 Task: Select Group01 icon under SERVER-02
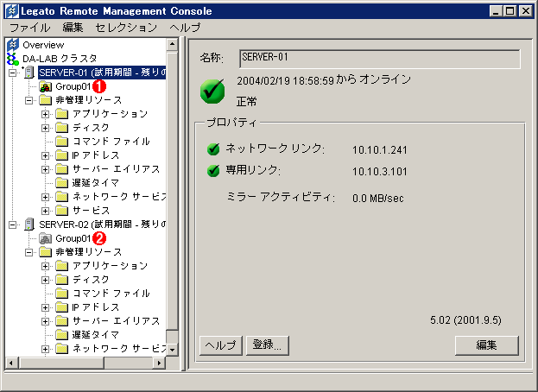pos(45,238)
